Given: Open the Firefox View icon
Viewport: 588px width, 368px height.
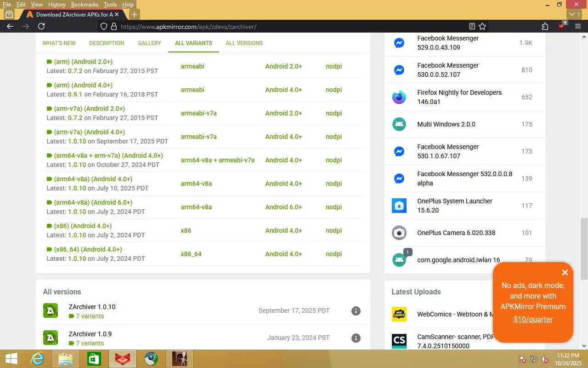Looking at the screenshot, I should [9, 14].
